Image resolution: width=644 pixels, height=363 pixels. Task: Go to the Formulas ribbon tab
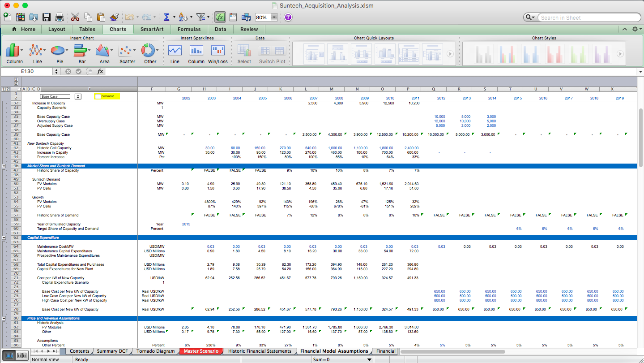coord(189,29)
